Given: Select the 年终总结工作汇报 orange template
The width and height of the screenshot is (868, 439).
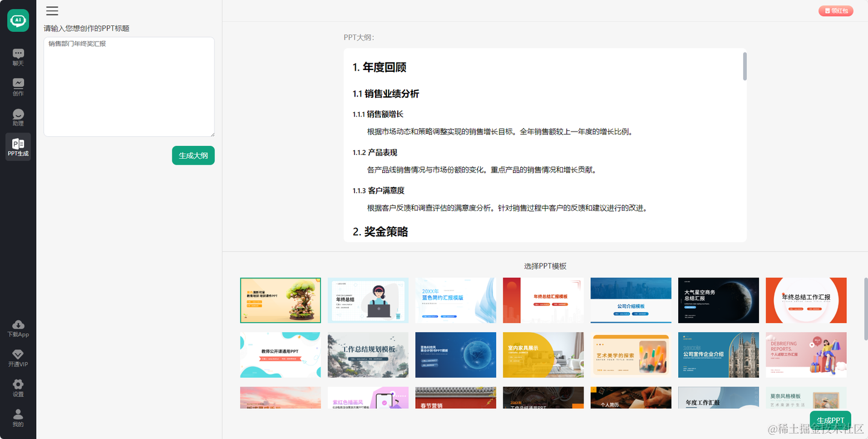Looking at the screenshot, I should [806, 300].
